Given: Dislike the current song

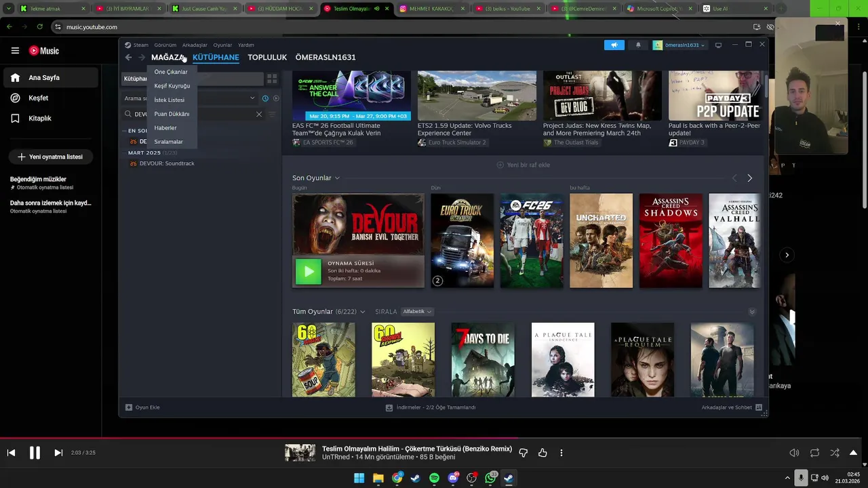Looking at the screenshot, I should click(x=524, y=453).
